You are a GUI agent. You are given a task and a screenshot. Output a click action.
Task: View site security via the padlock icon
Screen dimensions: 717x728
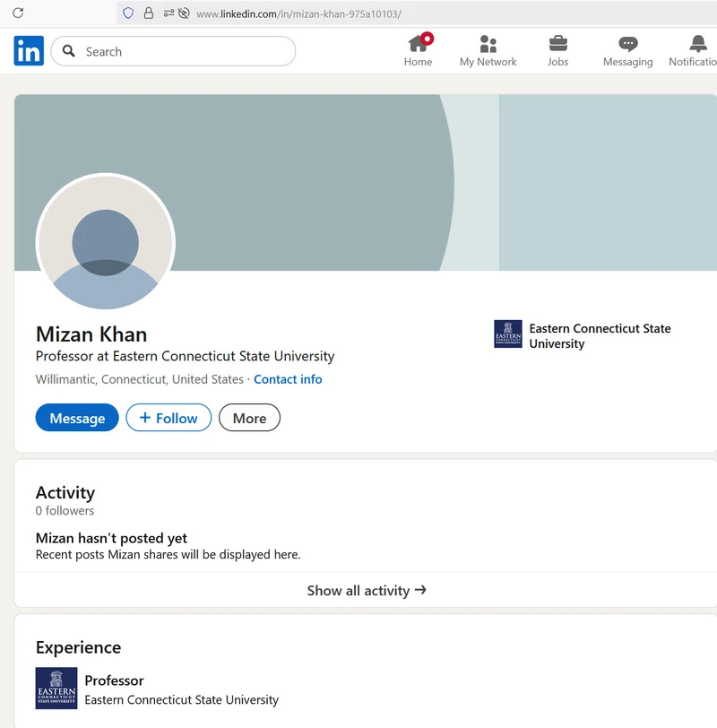coord(149,13)
